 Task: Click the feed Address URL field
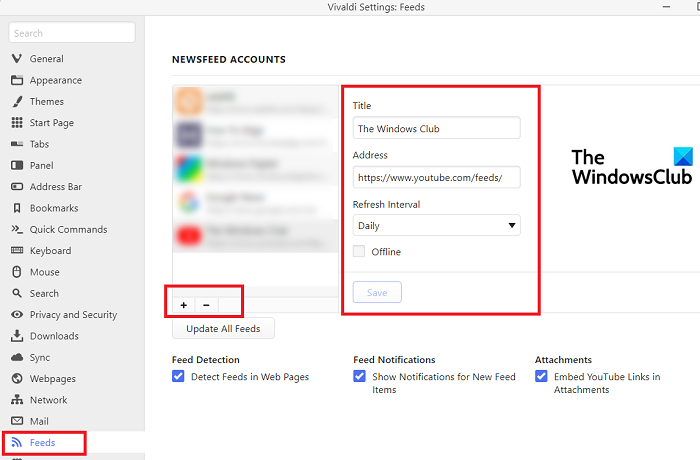437,177
